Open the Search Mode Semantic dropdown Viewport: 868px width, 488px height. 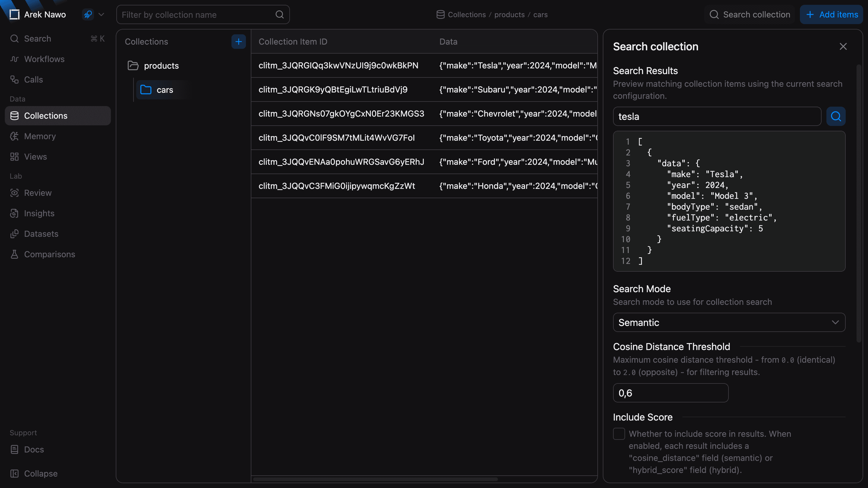[x=729, y=322]
